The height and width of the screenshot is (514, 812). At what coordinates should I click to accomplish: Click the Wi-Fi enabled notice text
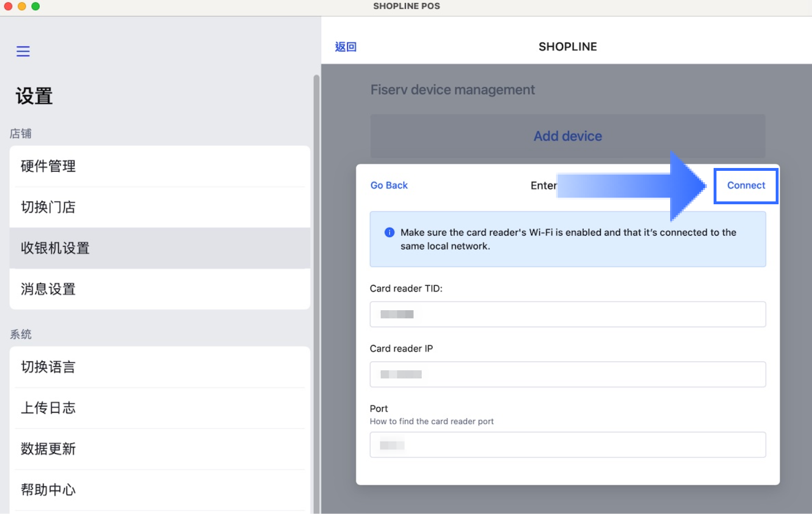tap(568, 239)
